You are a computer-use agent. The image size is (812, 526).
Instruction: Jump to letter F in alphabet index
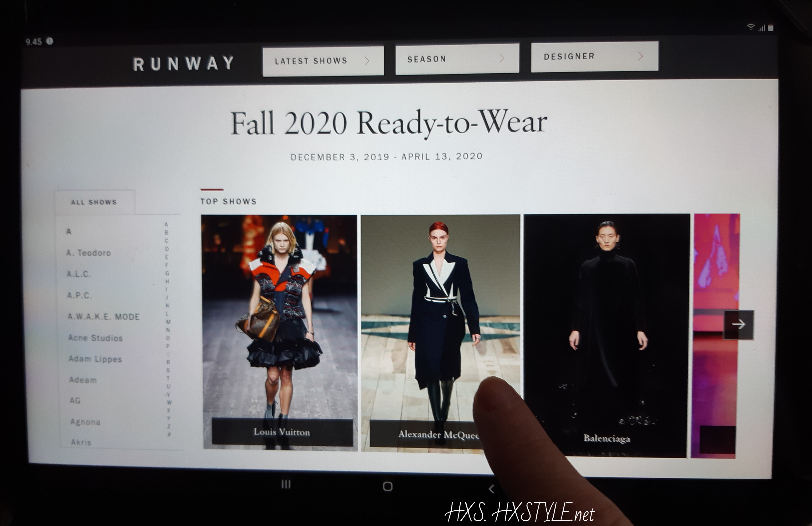[167, 265]
